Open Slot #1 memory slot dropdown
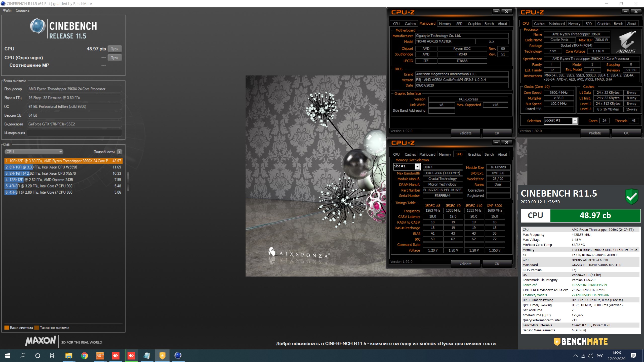The width and height of the screenshot is (644, 362). coord(417,166)
